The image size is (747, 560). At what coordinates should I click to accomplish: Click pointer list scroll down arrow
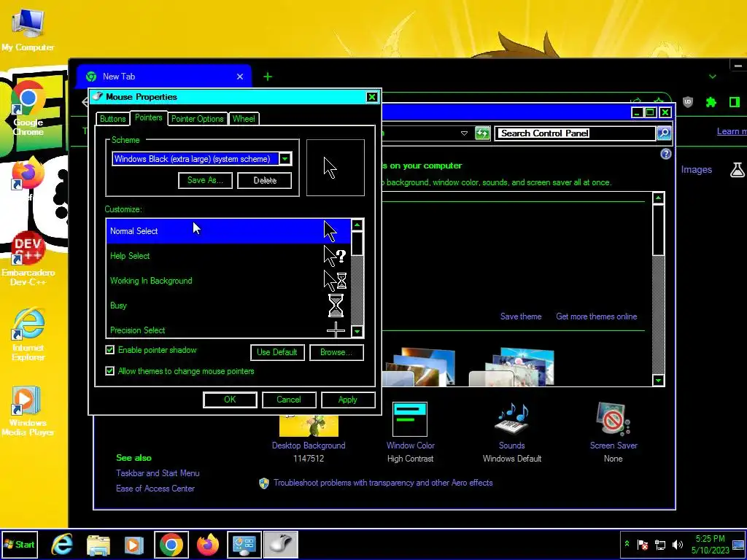tap(357, 331)
